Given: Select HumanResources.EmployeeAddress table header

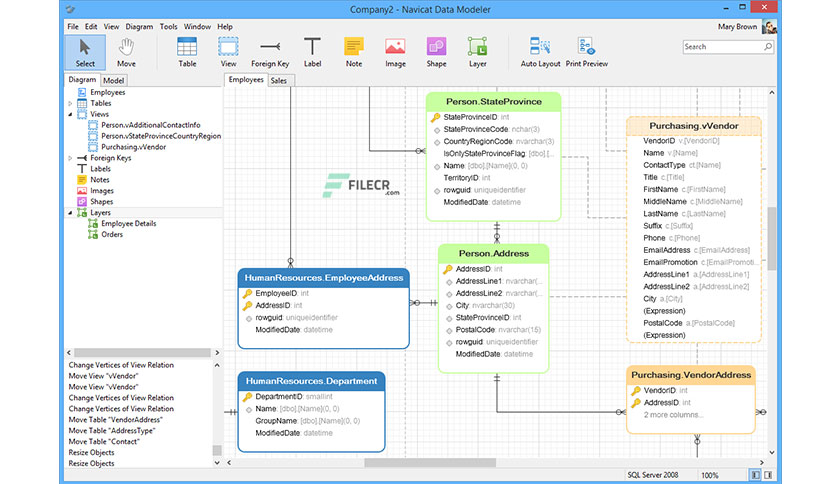Looking at the screenshot, I should point(324,278).
